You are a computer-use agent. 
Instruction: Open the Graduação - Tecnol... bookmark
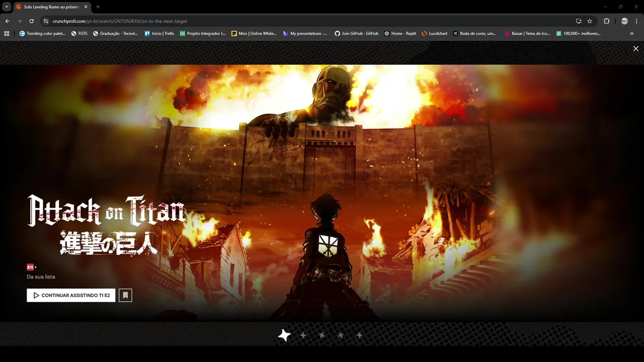(x=115, y=33)
